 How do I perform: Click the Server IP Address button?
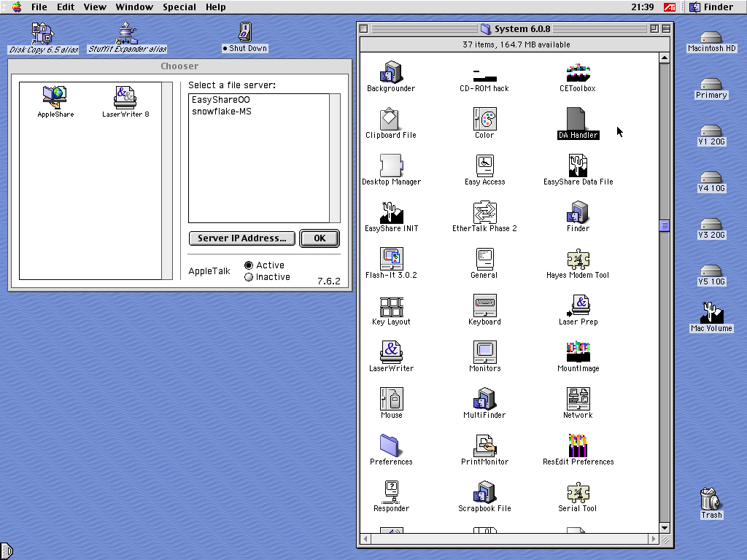pos(242,238)
